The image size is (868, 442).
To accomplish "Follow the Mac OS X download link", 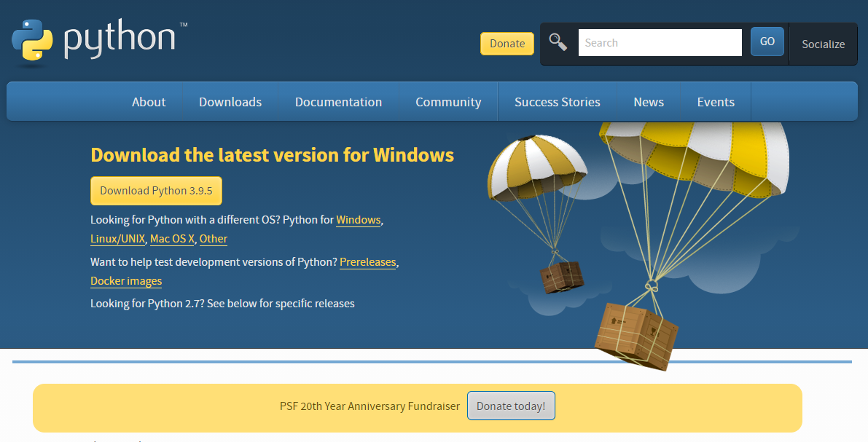I will point(172,239).
